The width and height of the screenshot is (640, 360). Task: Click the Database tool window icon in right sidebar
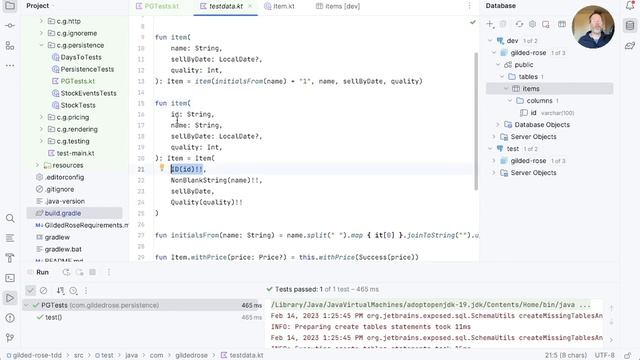click(x=630, y=26)
